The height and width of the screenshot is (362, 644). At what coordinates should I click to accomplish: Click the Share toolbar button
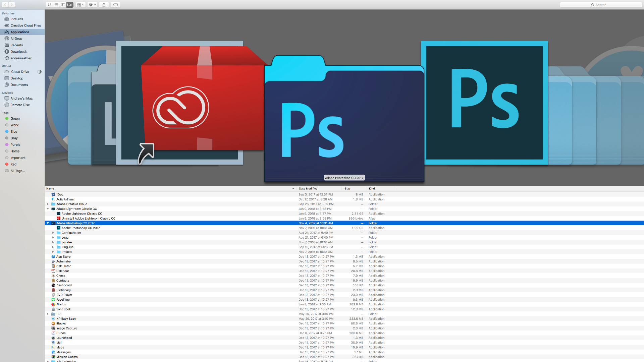coord(104,5)
